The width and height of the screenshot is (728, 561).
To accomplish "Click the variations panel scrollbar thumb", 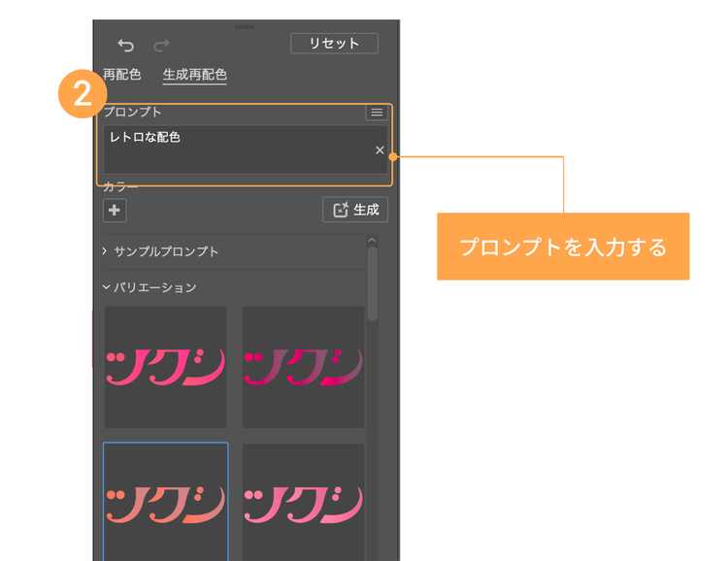I will pos(373,283).
